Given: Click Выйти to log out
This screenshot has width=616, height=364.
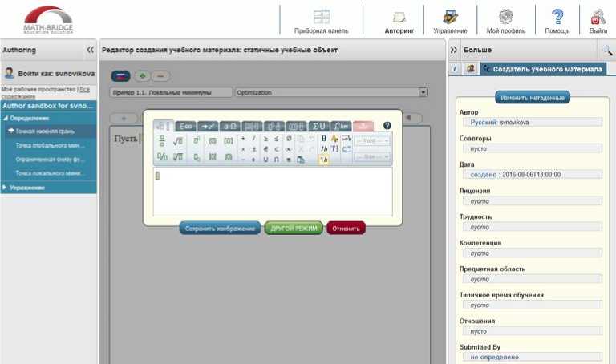Looking at the screenshot, I should click(x=598, y=22).
